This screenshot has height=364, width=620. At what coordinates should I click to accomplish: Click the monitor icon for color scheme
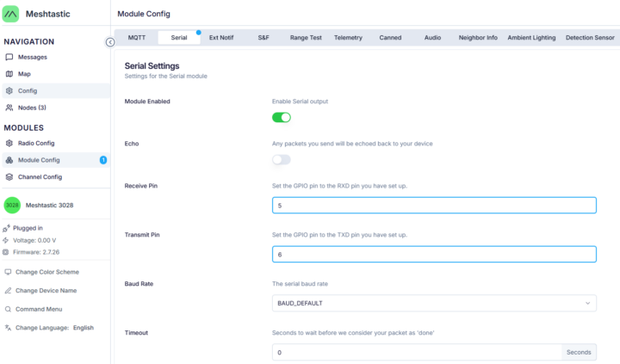(x=8, y=272)
